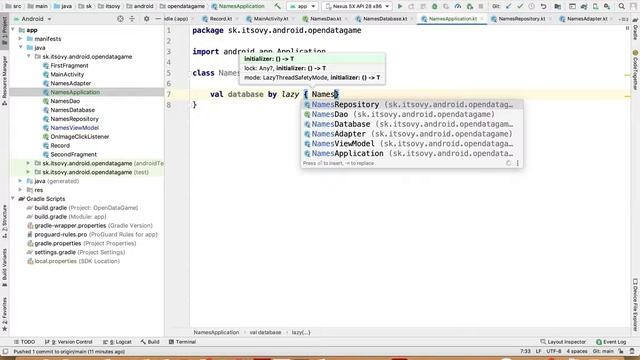The width and height of the screenshot is (640, 360).
Task: Open FirstFragment in project tree
Action: [69, 65]
